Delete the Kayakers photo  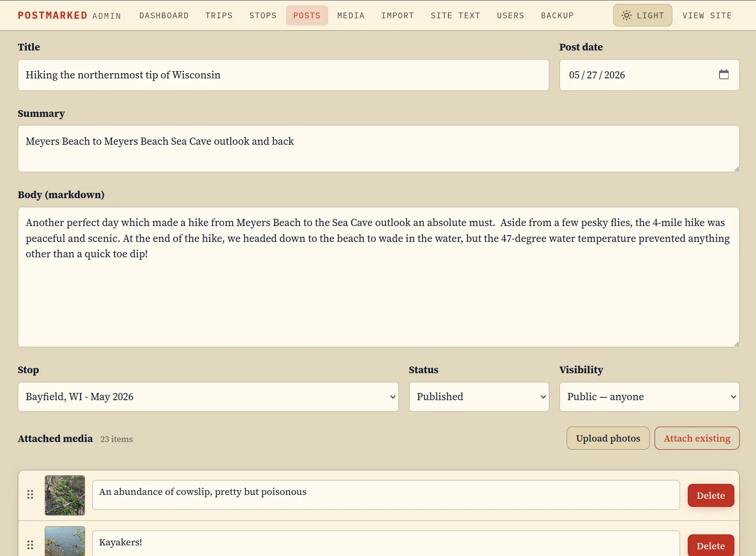click(x=711, y=545)
